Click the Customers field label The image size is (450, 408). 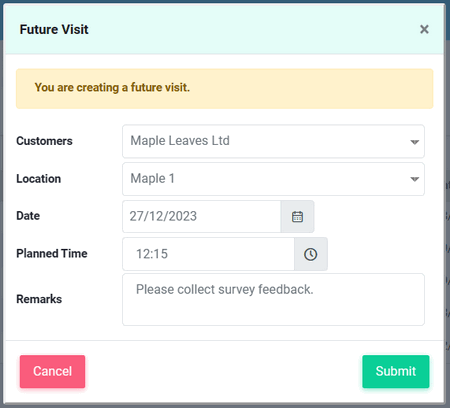tap(44, 141)
